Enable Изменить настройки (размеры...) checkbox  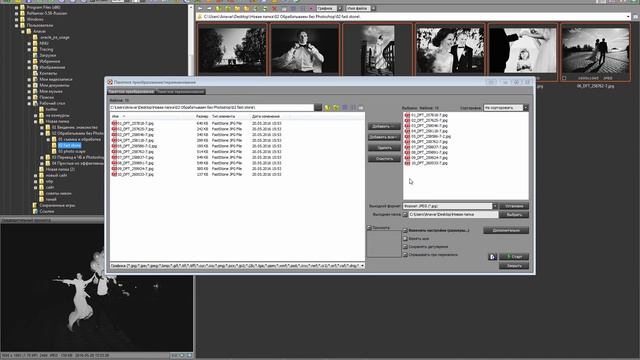click(405, 231)
